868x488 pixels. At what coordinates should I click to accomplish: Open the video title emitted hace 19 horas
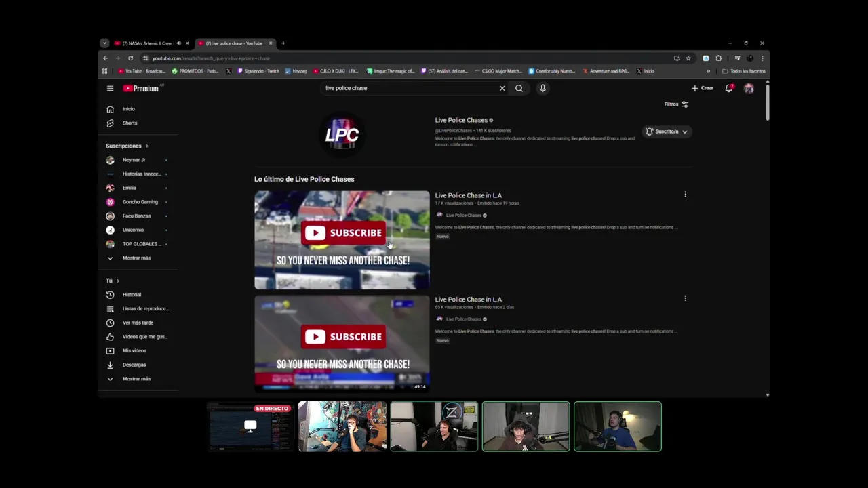[x=468, y=195]
